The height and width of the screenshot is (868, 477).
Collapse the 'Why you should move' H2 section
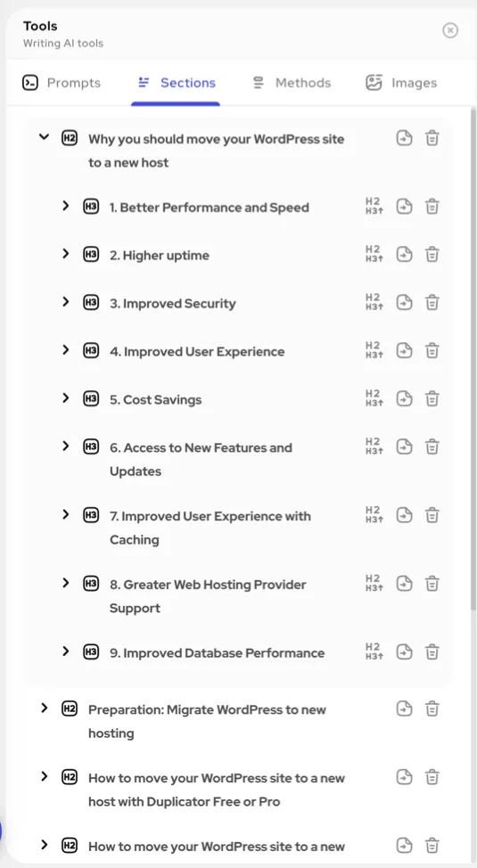tap(45, 136)
